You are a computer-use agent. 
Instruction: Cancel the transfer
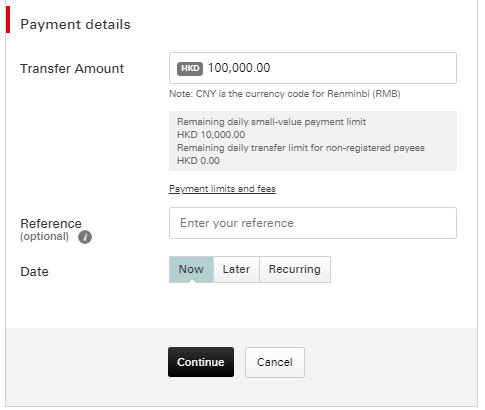pos(275,362)
